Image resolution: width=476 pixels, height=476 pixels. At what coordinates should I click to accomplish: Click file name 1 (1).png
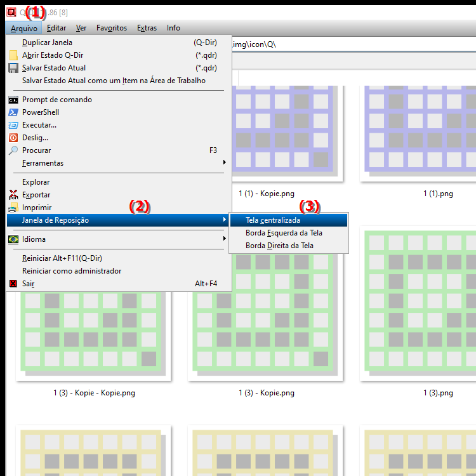[x=438, y=194]
